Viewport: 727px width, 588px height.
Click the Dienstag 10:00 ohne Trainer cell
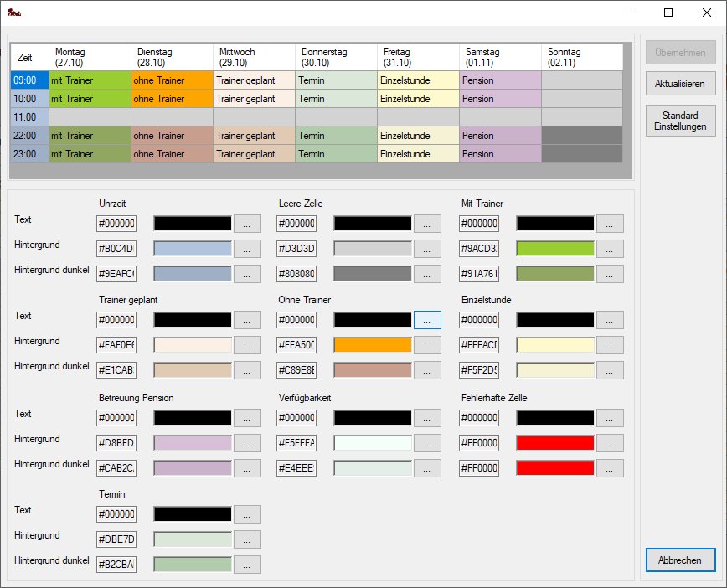point(172,98)
